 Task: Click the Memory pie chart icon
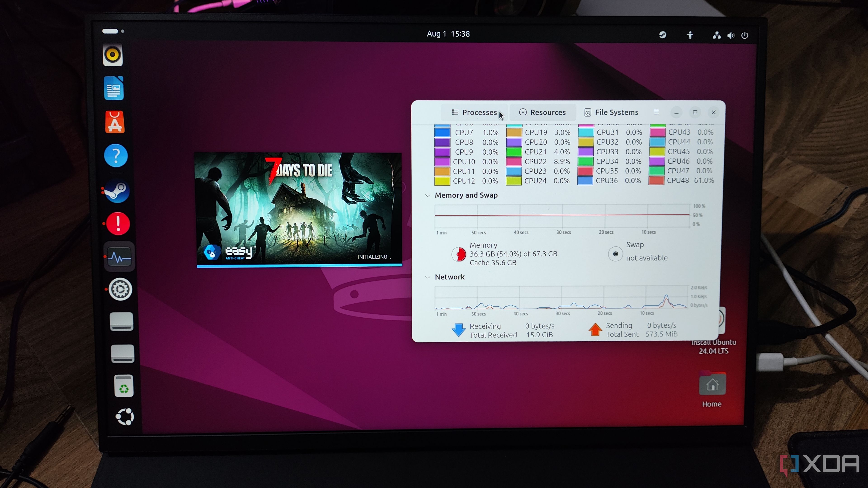pyautogui.click(x=459, y=254)
